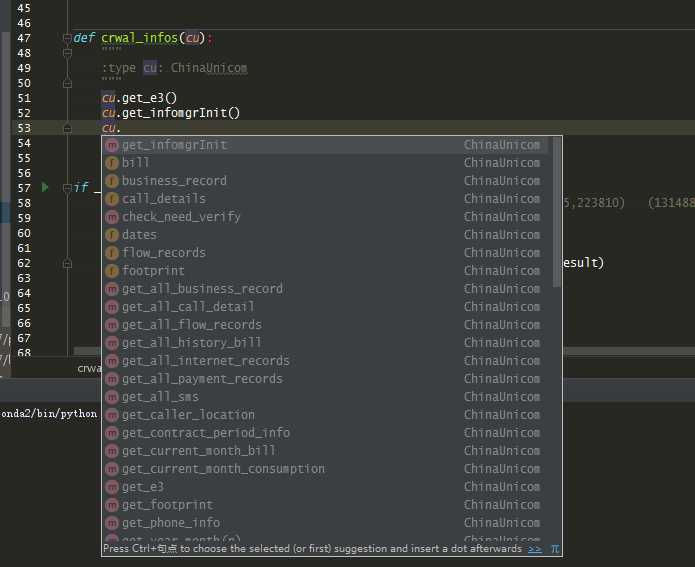Viewport: 695px width, 567px height.
Task: Choose get_all_internet_records suggestion
Action: click(325, 361)
